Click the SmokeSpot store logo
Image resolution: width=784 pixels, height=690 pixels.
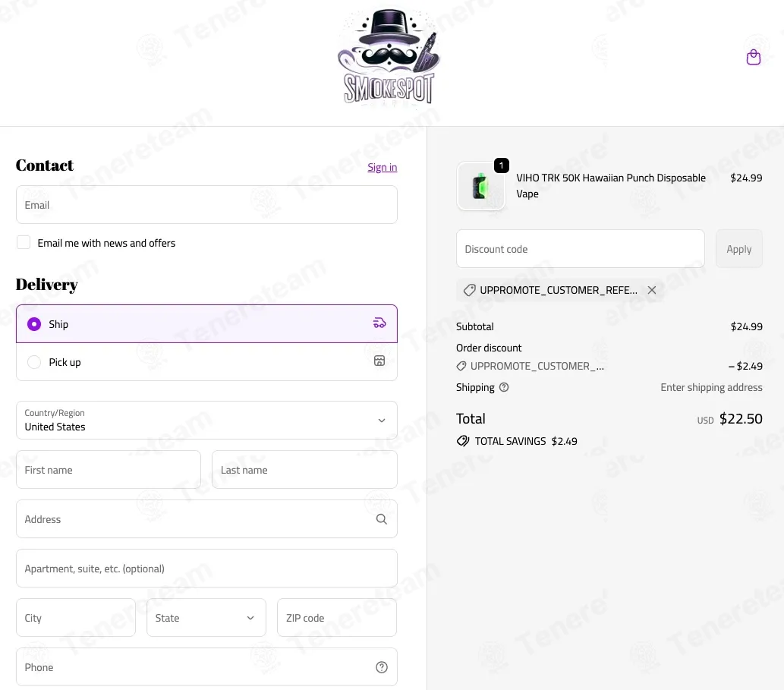tap(389, 56)
